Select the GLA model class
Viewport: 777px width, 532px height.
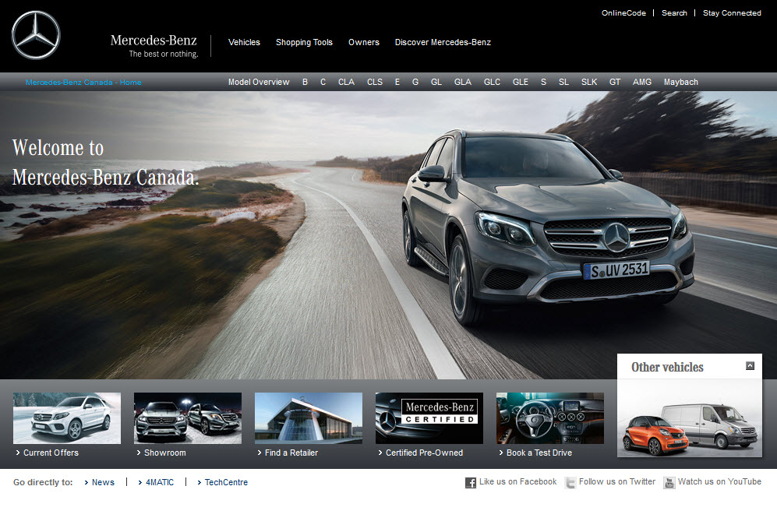[463, 82]
